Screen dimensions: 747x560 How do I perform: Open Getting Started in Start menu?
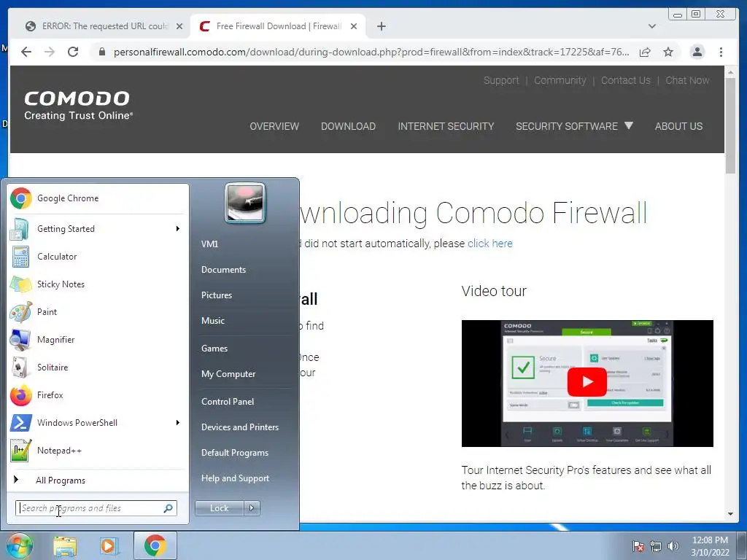tap(98, 229)
